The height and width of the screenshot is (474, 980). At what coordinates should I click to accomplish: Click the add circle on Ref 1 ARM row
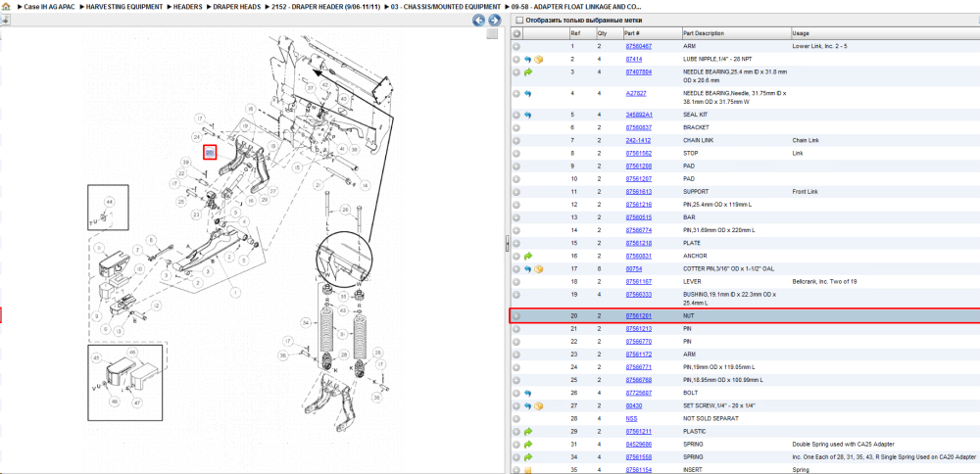click(x=516, y=46)
